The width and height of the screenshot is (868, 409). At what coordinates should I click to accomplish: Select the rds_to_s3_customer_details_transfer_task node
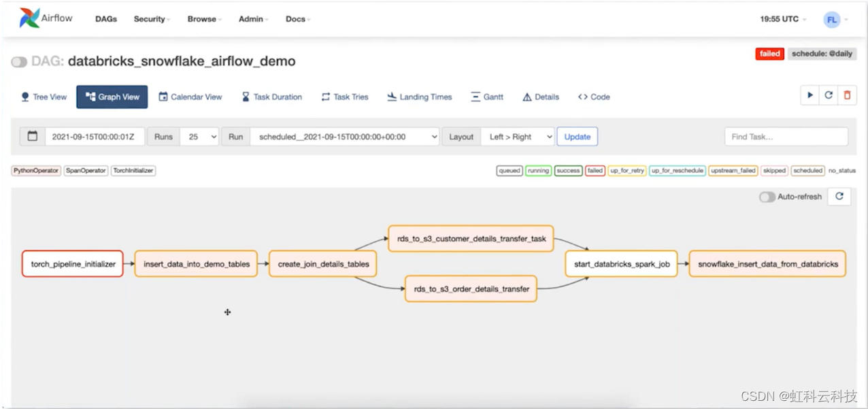click(x=471, y=239)
